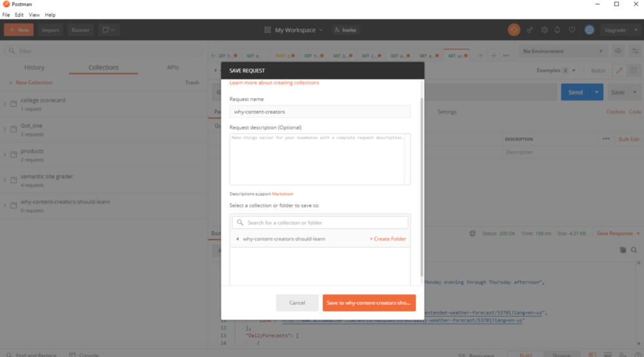Expand the college scorecard collection
Screen dimensions: 644x357
(5, 104)
